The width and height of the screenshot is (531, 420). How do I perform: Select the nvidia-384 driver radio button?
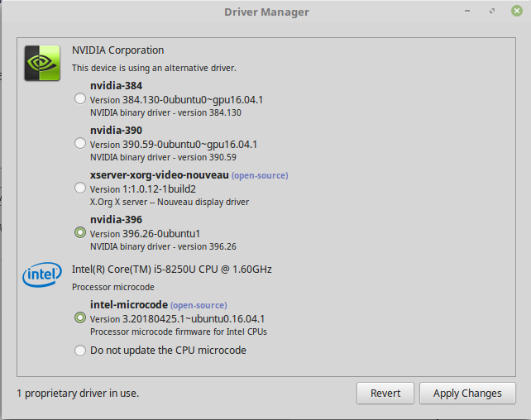point(80,99)
